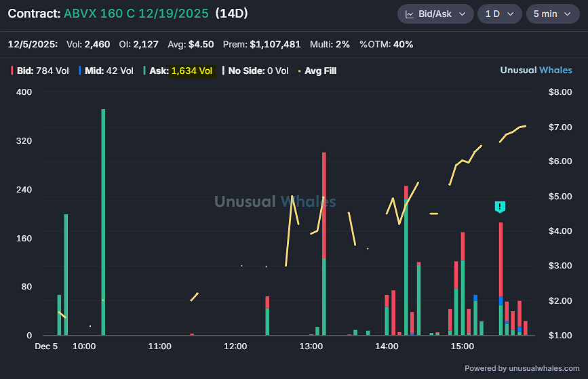Screen dimensions: 588x379
Task: Open the 1 D range dropdown
Action: (500, 14)
